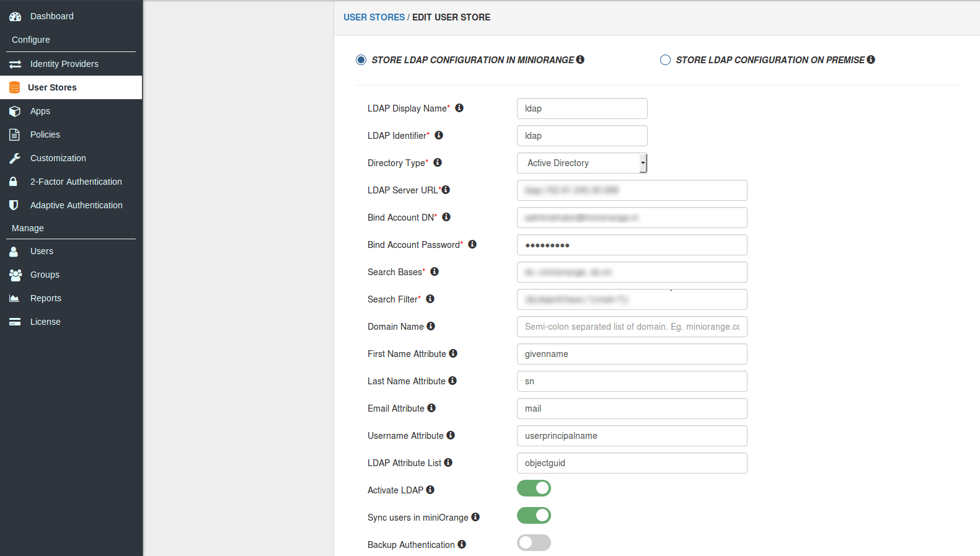This screenshot has width=980, height=556.
Task: Click info icon beside Last Name Attribute
Action: tap(452, 381)
